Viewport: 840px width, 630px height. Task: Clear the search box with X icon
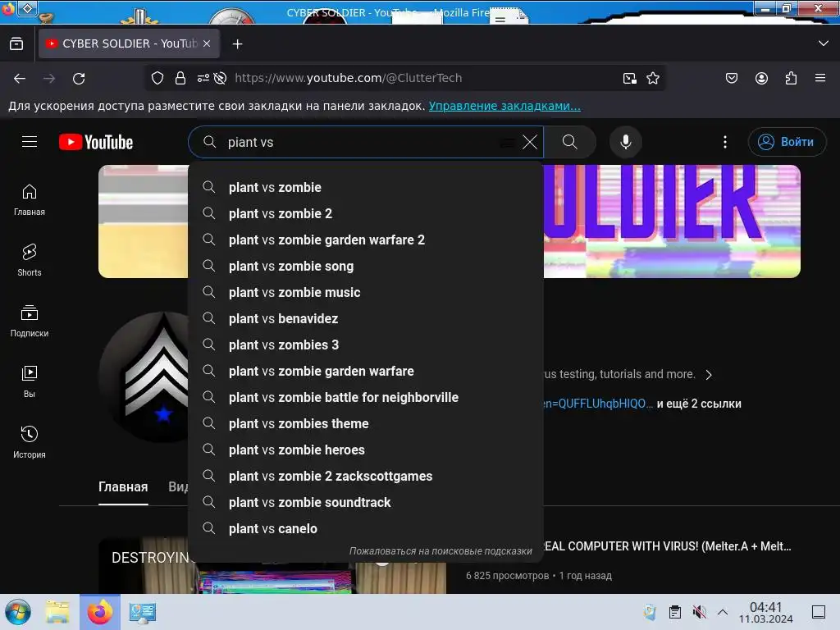[x=529, y=142]
